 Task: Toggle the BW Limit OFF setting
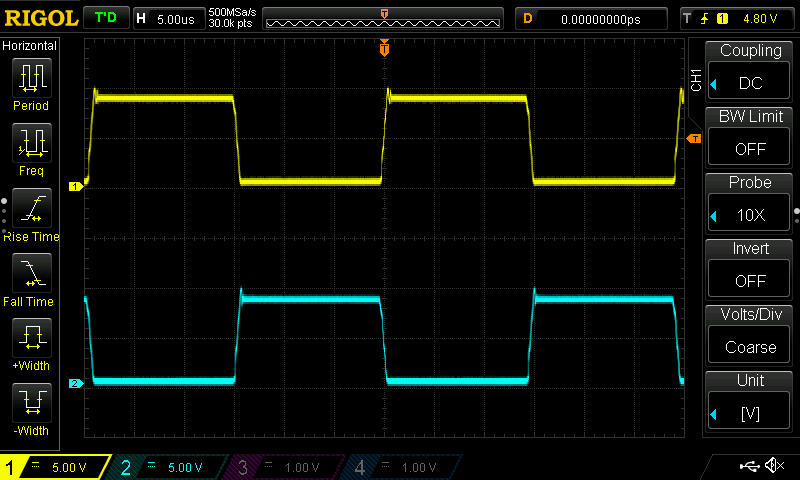pyautogui.click(x=750, y=137)
